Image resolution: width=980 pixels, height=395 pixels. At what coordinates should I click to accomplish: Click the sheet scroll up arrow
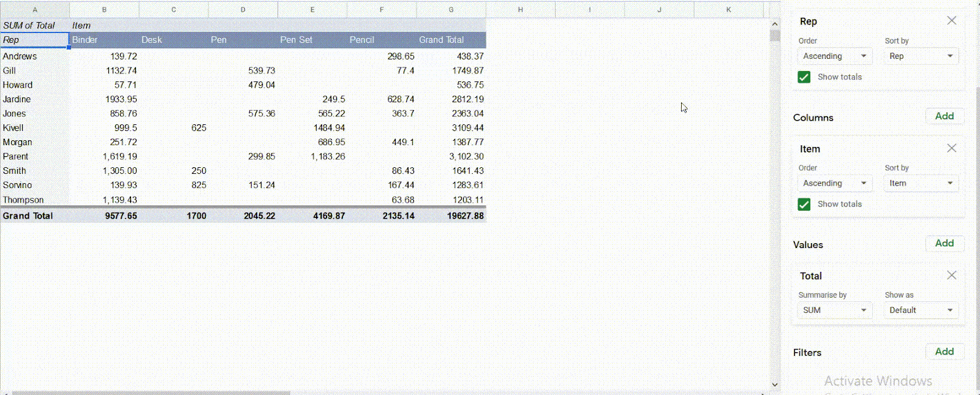(x=775, y=24)
